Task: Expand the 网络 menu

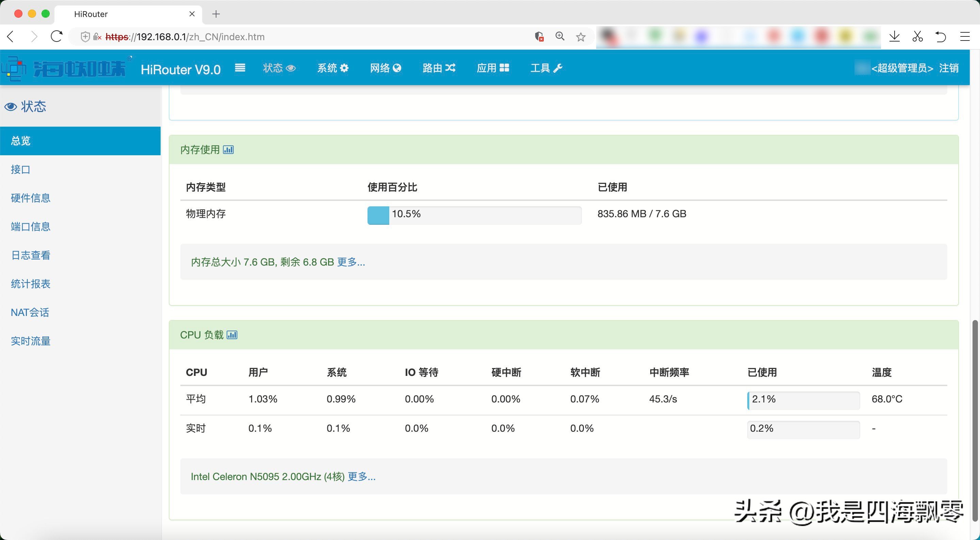Action: click(x=386, y=68)
